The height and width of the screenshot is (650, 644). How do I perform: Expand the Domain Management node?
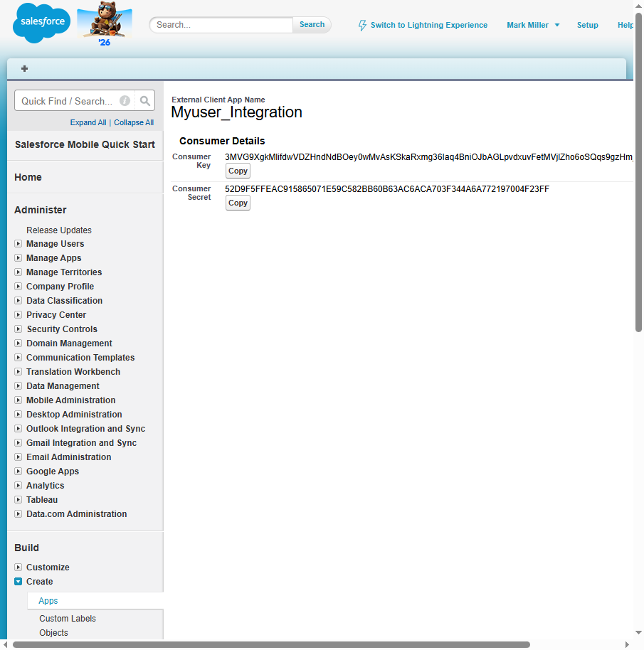pos(19,343)
